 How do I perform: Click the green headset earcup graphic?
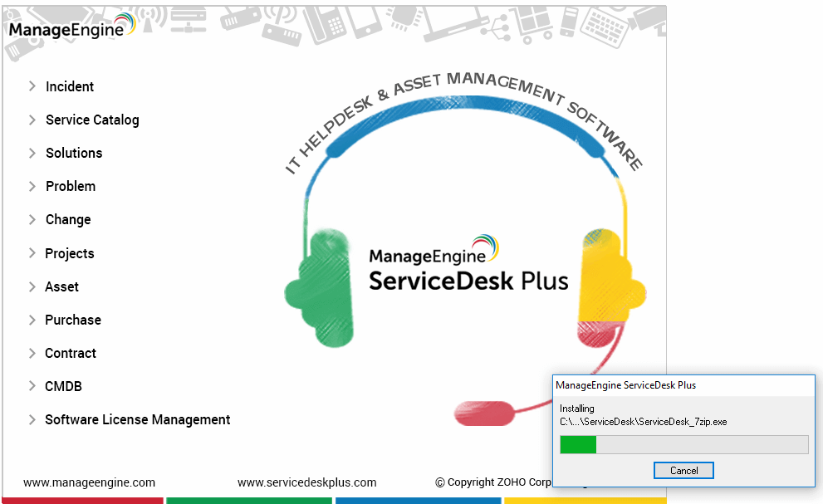click(x=319, y=288)
